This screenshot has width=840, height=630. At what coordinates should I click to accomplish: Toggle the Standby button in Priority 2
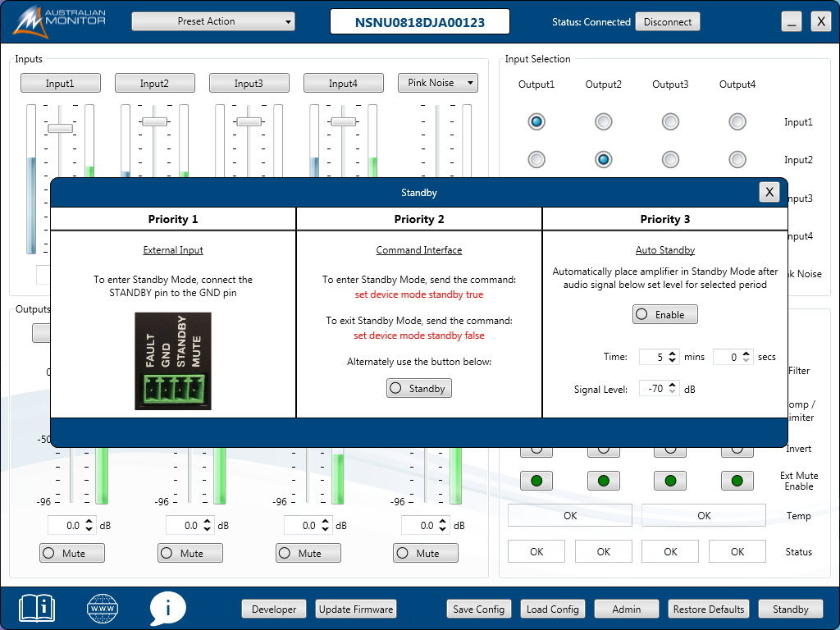point(419,389)
